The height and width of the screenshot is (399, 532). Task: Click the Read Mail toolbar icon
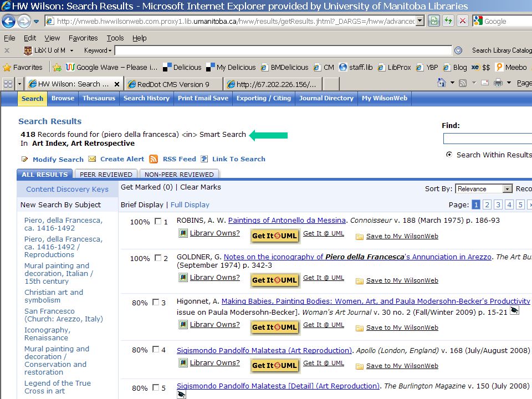point(485,83)
